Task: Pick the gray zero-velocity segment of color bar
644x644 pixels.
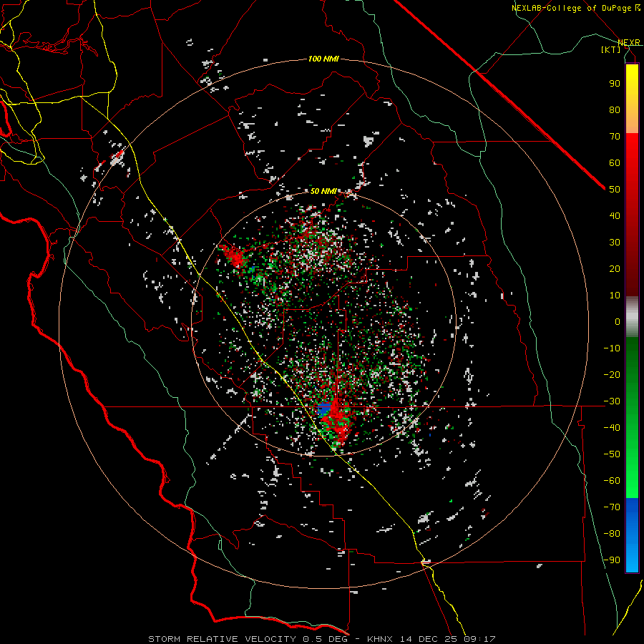Action: (x=632, y=317)
